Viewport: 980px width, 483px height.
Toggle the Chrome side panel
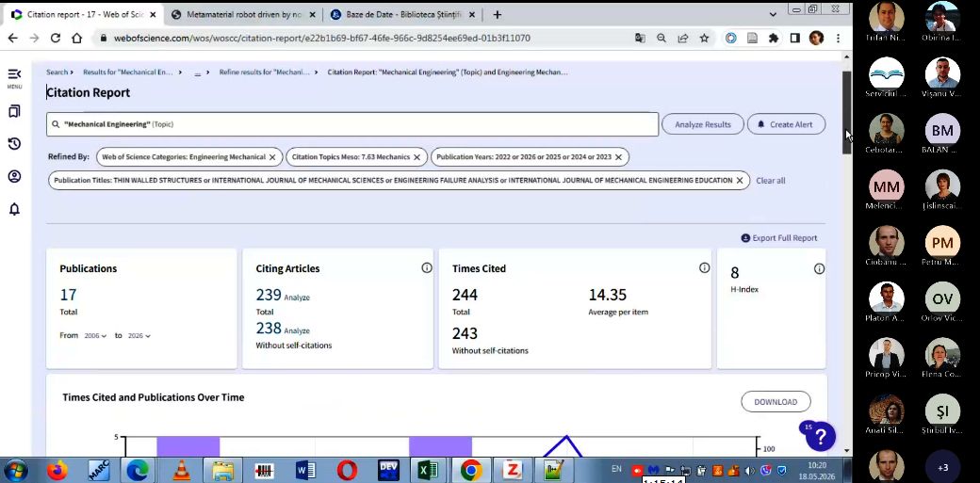pyautogui.click(x=795, y=38)
